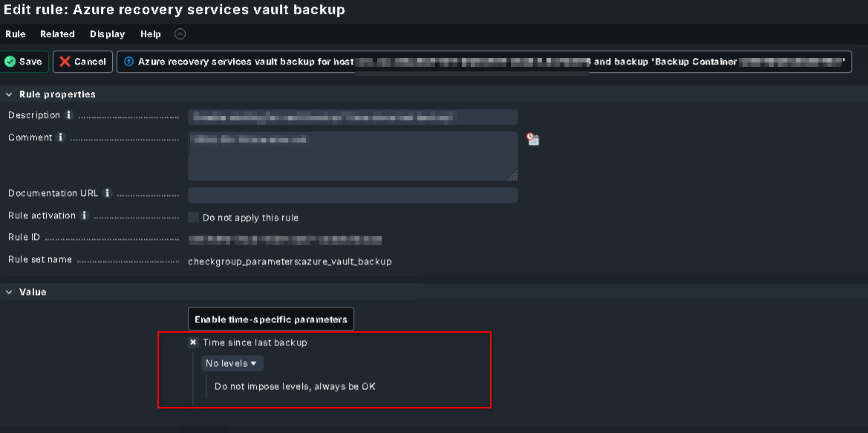
Task: Click the red X Cancel icon
Action: [x=65, y=62]
